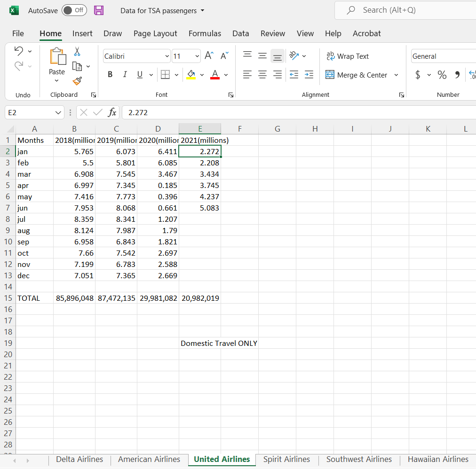Click Accounting dollar format icon
This screenshot has height=469, width=476.
pyautogui.click(x=418, y=75)
